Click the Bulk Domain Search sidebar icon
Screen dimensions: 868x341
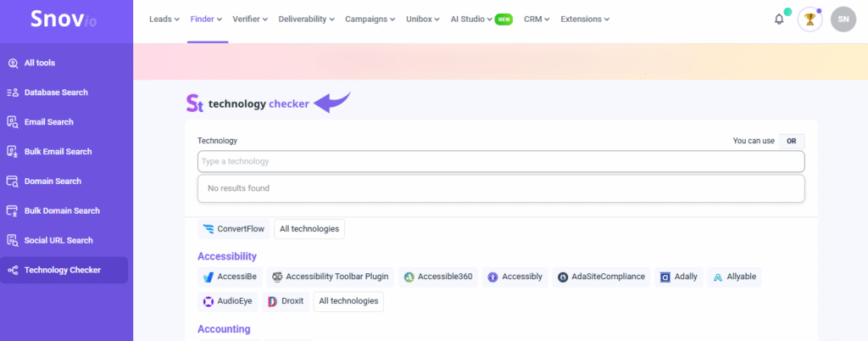tap(13, 211)
